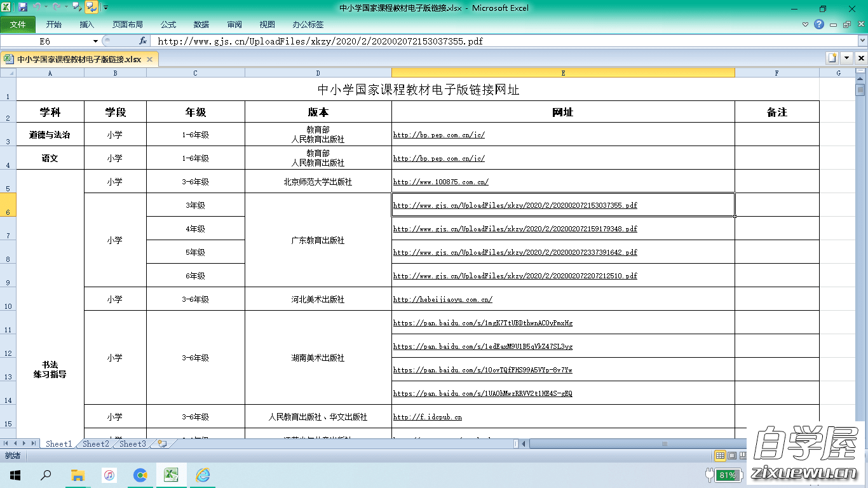The image size is (868, 488).
Task: Click the fx Insert Function icon
Action: [x=143, y=41]
